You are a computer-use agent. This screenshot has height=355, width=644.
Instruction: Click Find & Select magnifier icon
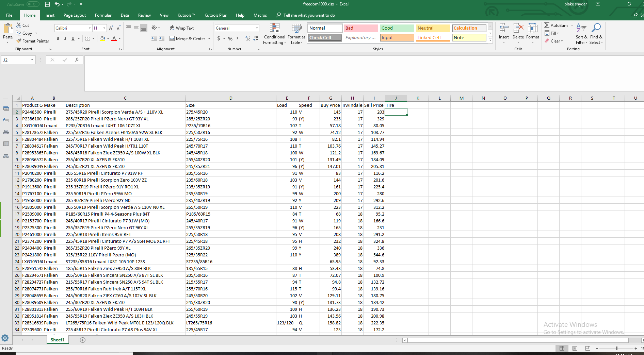596,29
